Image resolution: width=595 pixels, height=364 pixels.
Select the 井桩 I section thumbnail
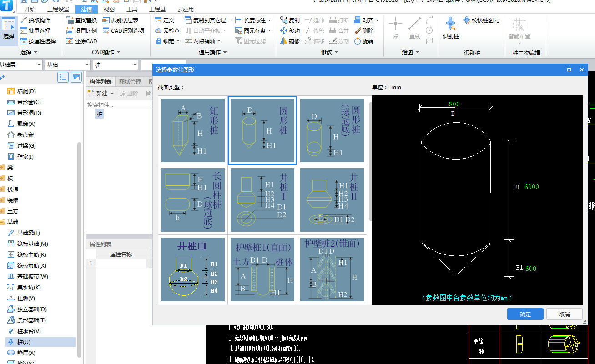point(262,199)
